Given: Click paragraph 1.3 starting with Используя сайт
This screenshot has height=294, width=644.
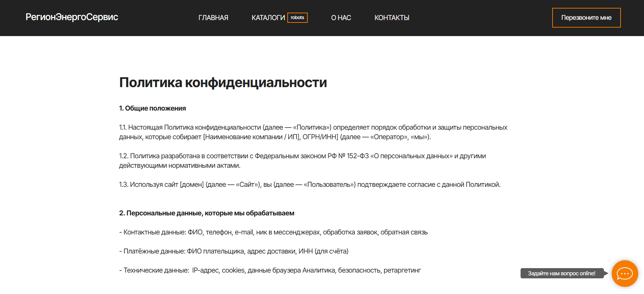Looking at the screenshot, I should tap(309, 184).
